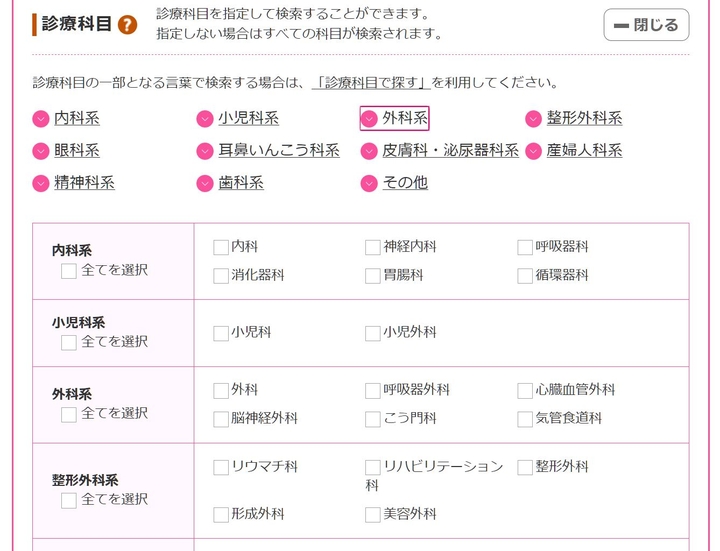
Task: Jump to the 産婦人科系 category link
Action: click(x=584, y=150)
